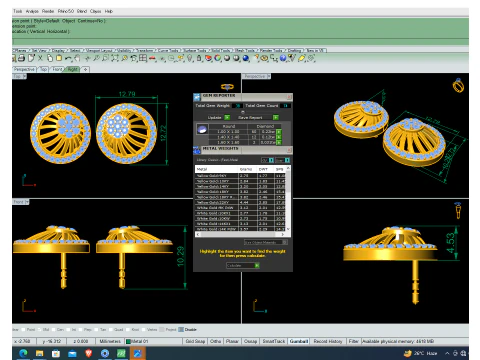Select the Zoom Window magnifier icon
Image resolution: width=480 pixels, height=360 pixels.
tap(105, 58)
